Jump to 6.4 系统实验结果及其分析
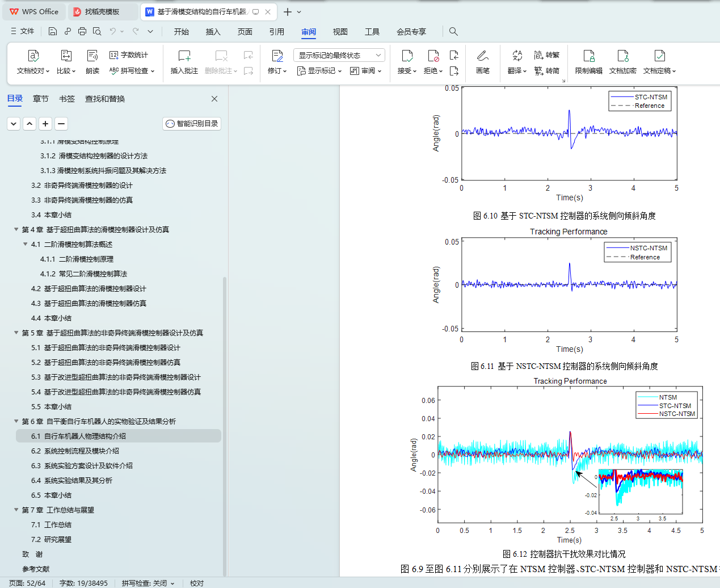The height and width of the screenshot is (588, 720). pos(71,481)
